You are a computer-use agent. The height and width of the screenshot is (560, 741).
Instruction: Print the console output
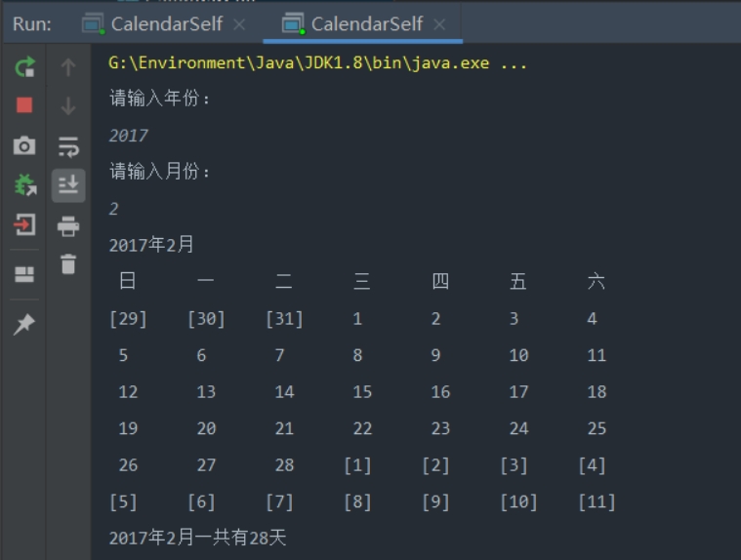[67, 226]
